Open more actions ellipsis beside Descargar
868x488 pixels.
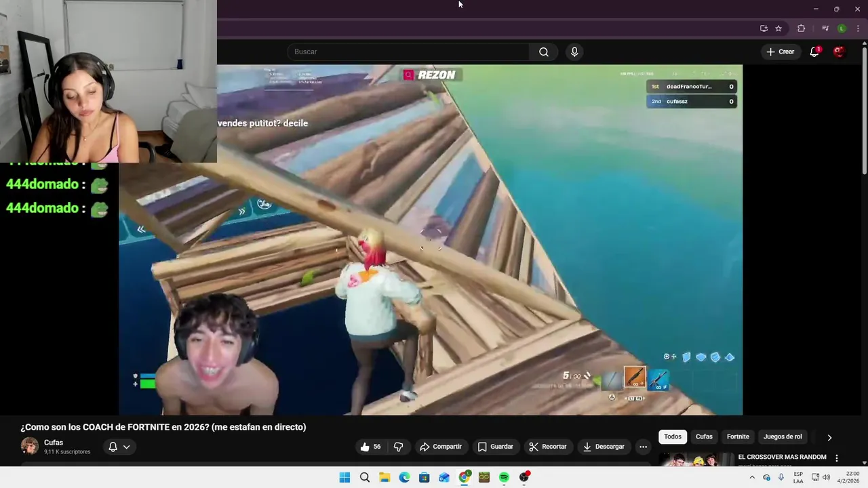pyautogui.click(x=643, y=447)
